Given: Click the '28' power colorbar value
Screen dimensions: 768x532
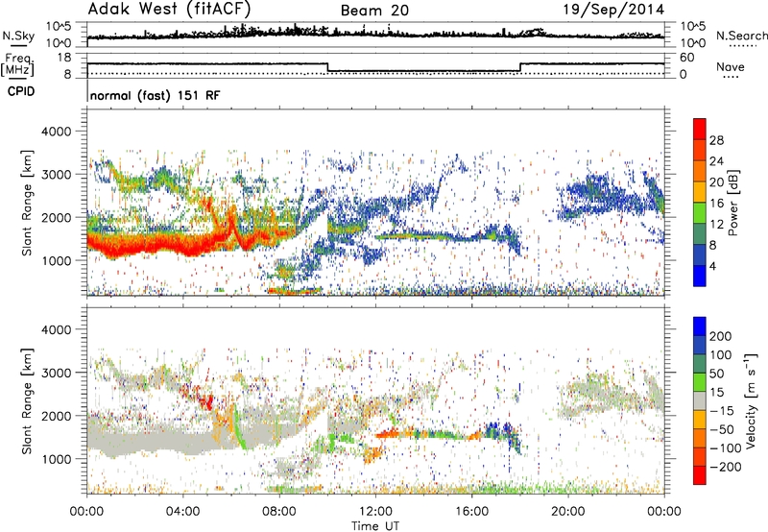Looking at the screenshot, I should [x=716, y=140].
